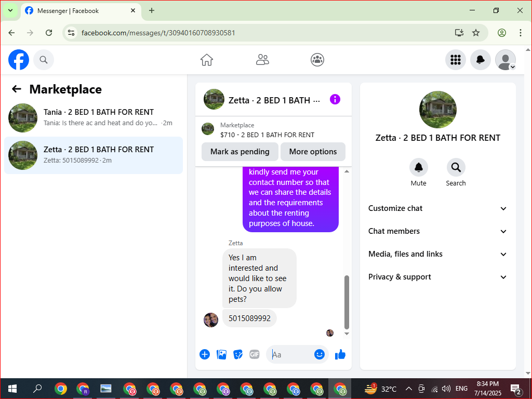The width and height of the screenshot is (532, 399).
Task: View site information icon in address bar
Action: click(x=71, y=33)
